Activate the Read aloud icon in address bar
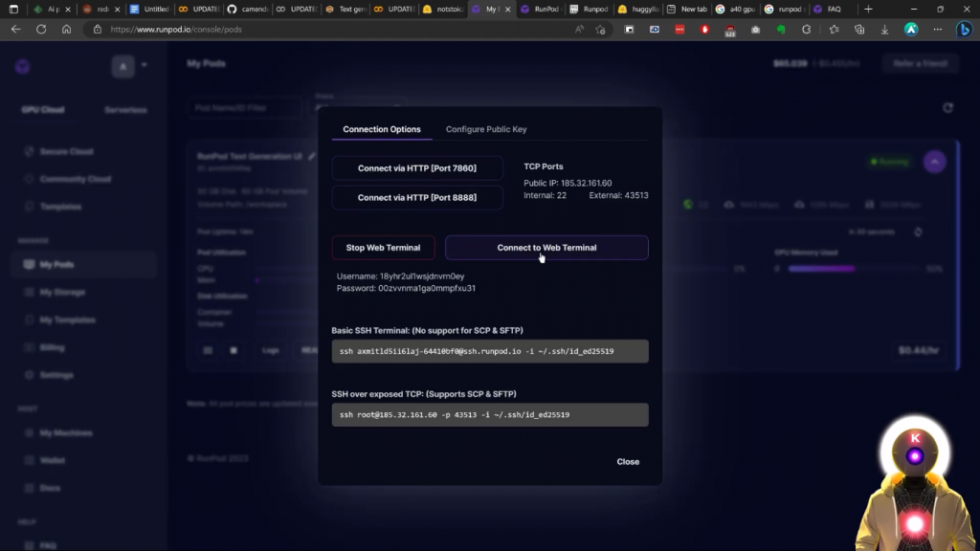The image size is (980, 551). 579,30
